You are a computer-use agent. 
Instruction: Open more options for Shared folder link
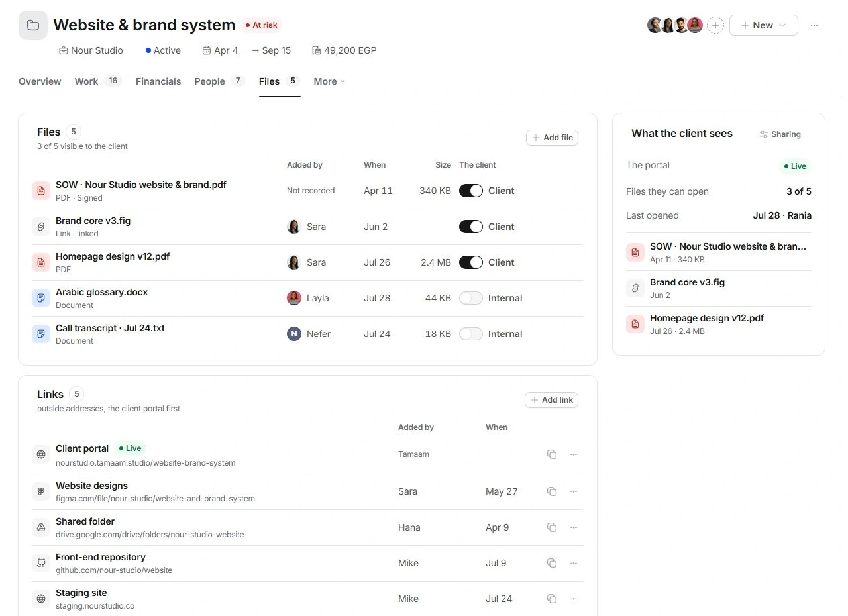(574, 527)
